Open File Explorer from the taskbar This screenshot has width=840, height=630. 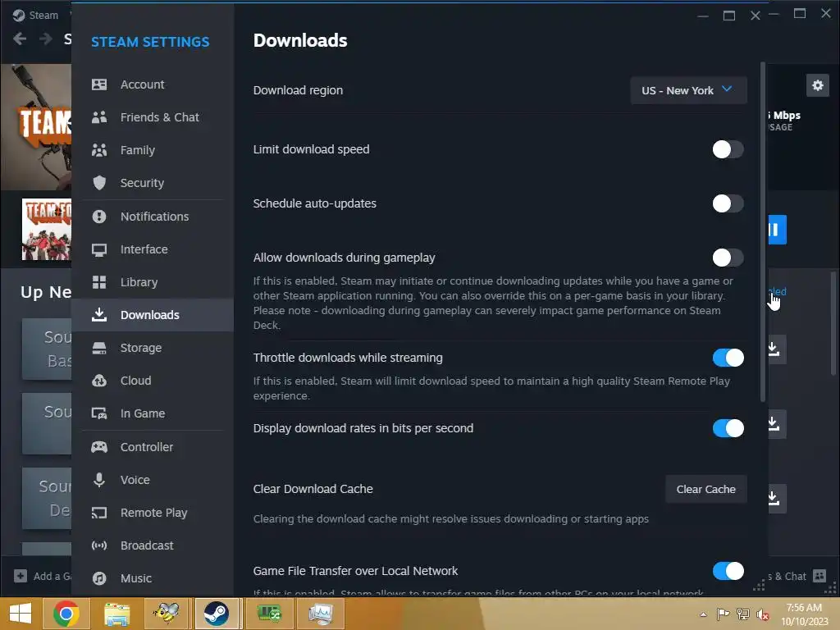click(x=116, y=614)
